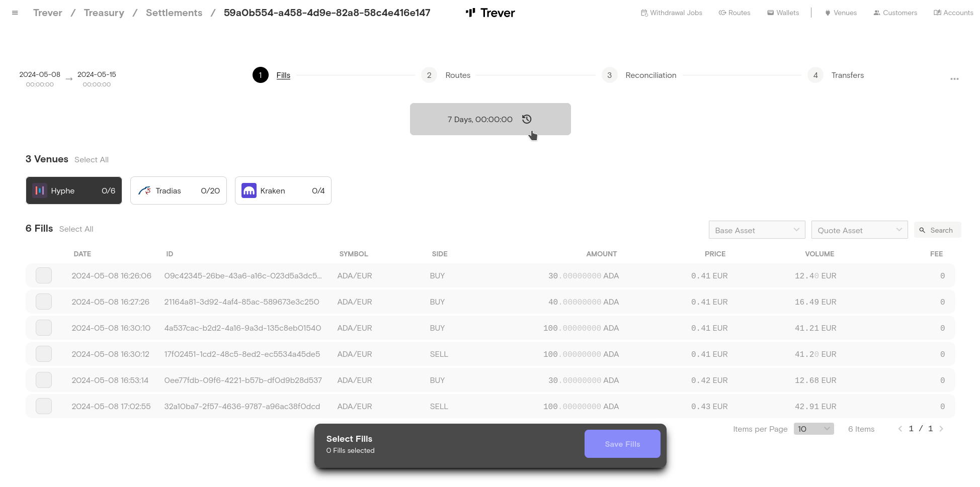Tick the 17:02:55 fill row checkbox
Screen dimensions: 980x487
[44, 406]
